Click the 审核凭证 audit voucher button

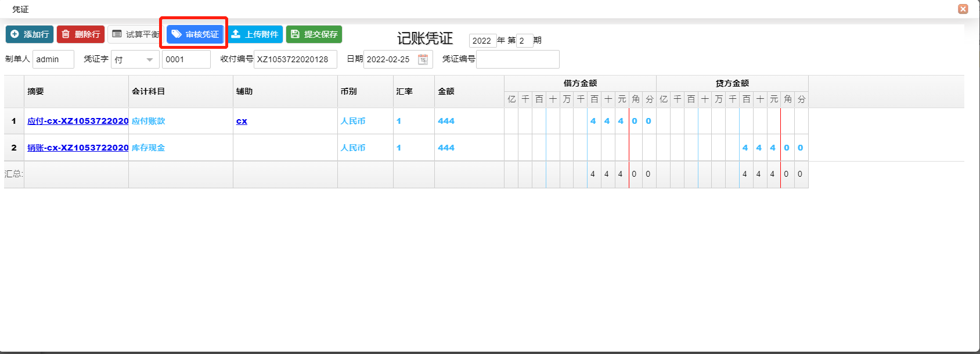(x=195, y=34)
